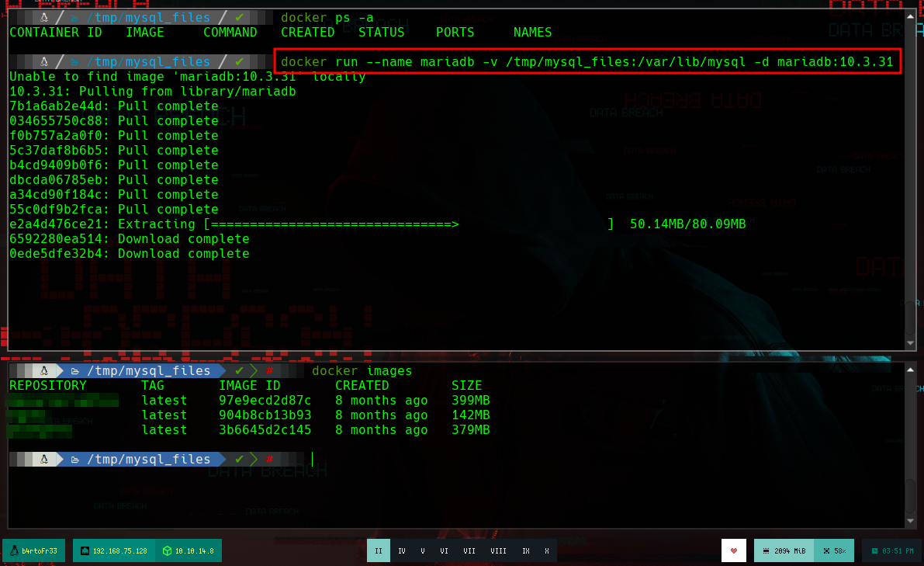Click the top terminal scrollbar thumb

click(911, 318)
